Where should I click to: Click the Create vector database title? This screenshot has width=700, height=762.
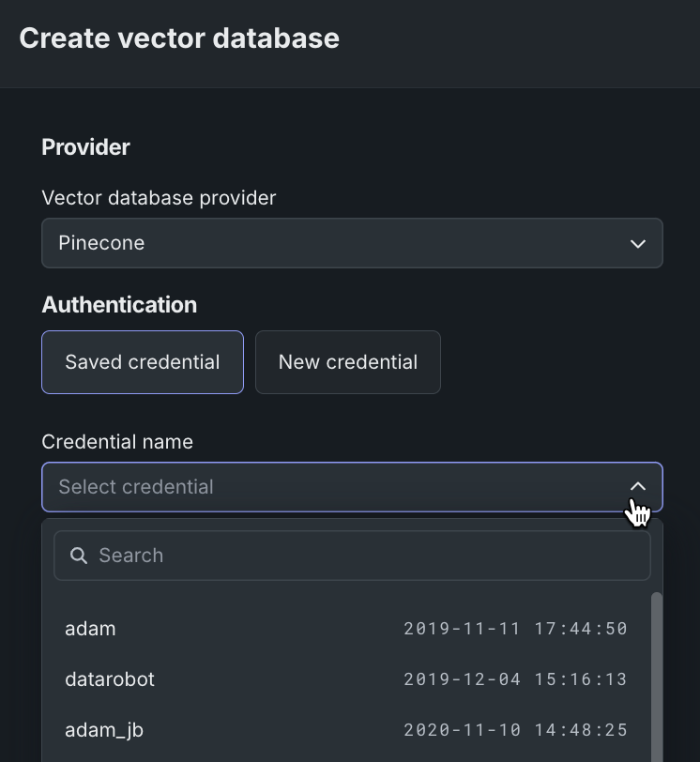point(179,38)
